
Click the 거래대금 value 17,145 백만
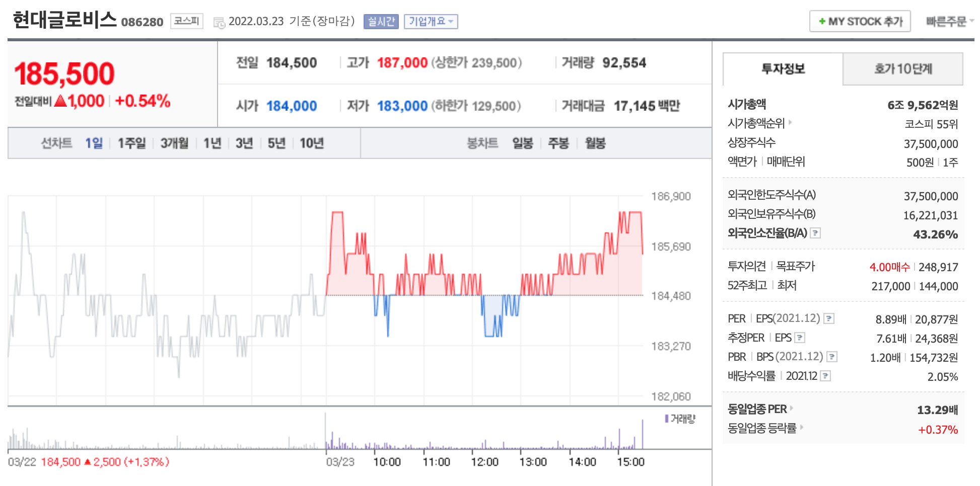point(647,106)
